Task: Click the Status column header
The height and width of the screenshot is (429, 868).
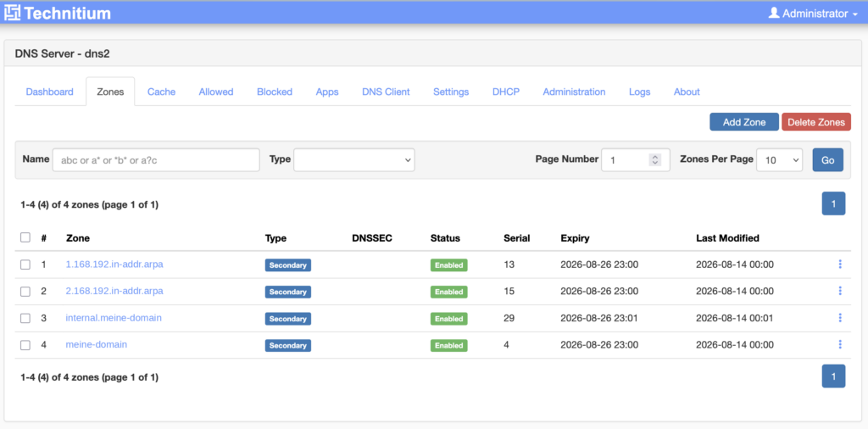Action: pos(445,238)
